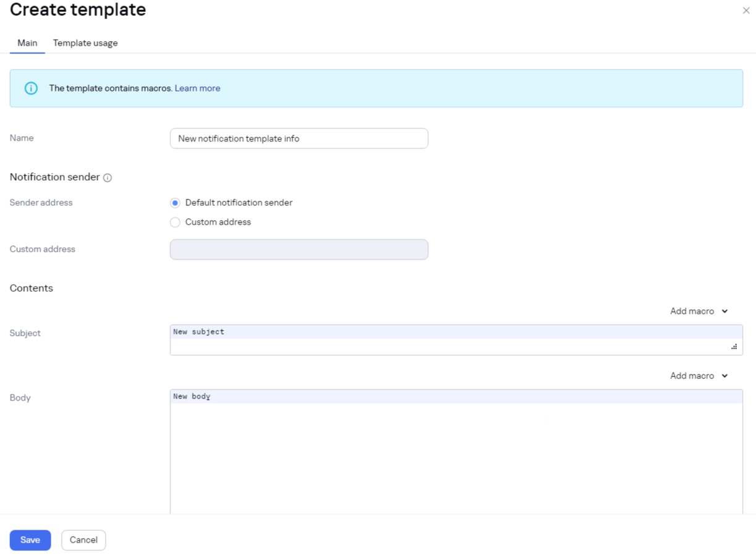The height and width of the screenshot is (555, 756).
Task: Click inside the Body text area
Action: tap(456, 451)
